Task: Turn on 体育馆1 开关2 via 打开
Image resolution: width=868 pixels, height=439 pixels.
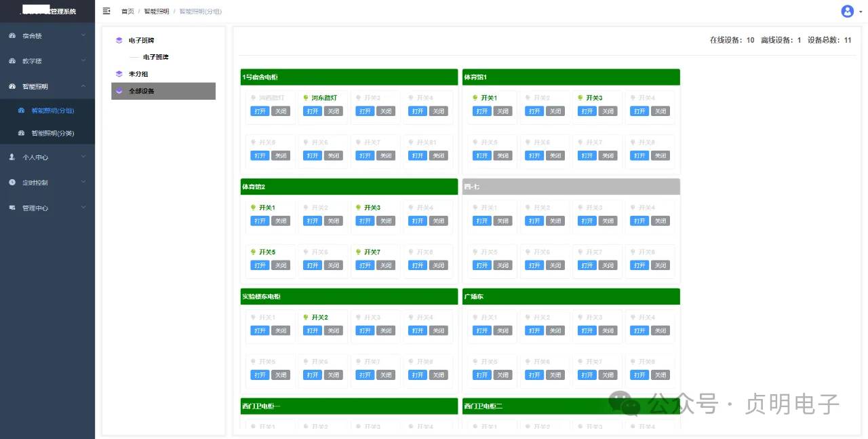Action: pyautogui.click(x=534, y=111)
